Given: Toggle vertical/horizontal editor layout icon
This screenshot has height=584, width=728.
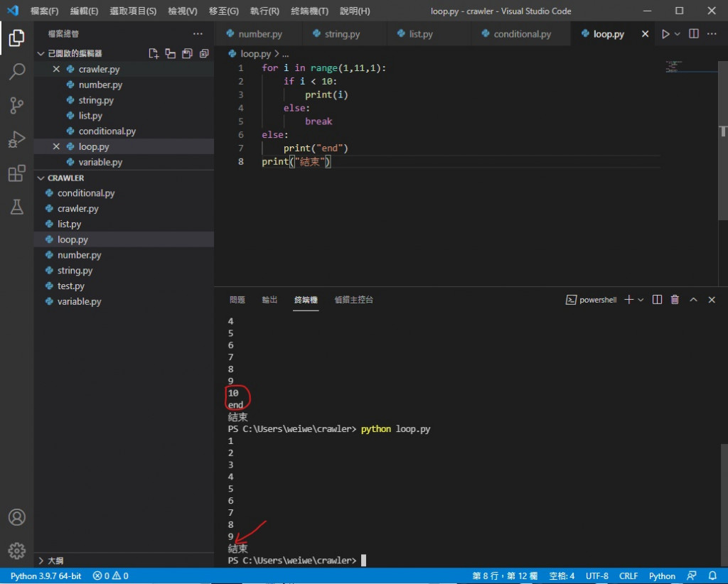Looking at the screenshot, I should click(x=171, y=53).
